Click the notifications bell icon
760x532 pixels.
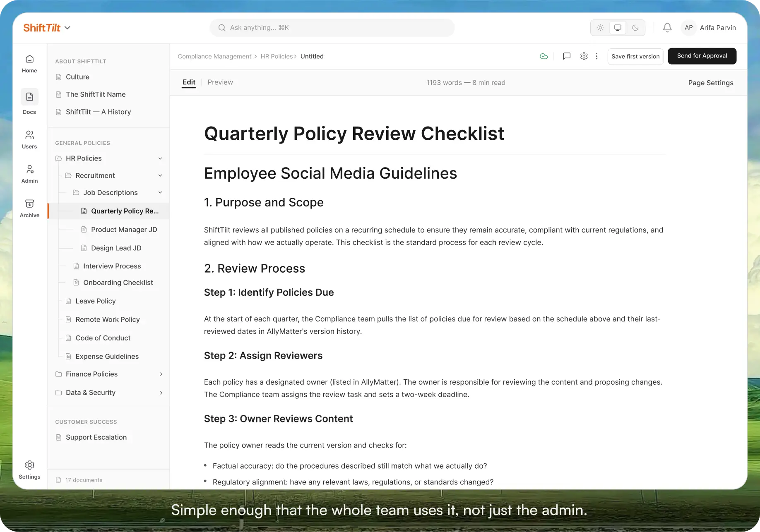[x=667, y=28]
